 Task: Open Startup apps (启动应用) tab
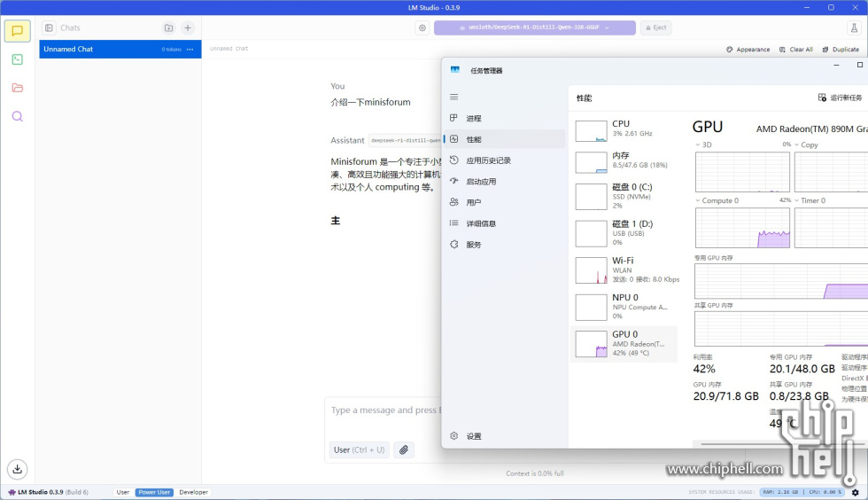coord(505,181)
